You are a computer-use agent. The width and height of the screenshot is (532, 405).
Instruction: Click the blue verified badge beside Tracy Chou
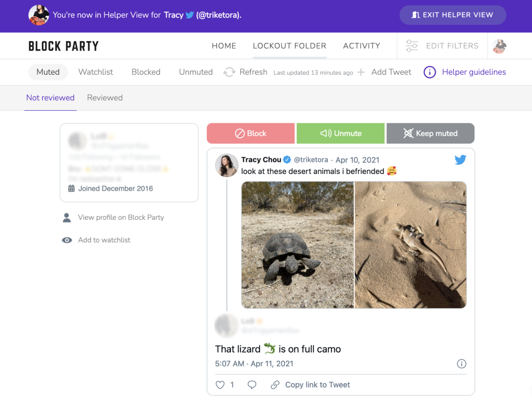(287, 160)
